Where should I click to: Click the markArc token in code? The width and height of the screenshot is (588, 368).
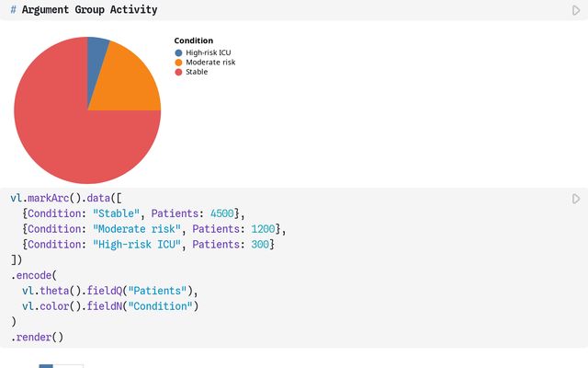tap(49, 199)
